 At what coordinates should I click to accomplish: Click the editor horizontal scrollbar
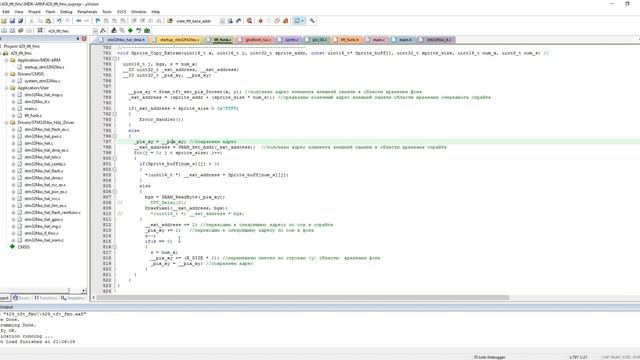pos(302,298)
